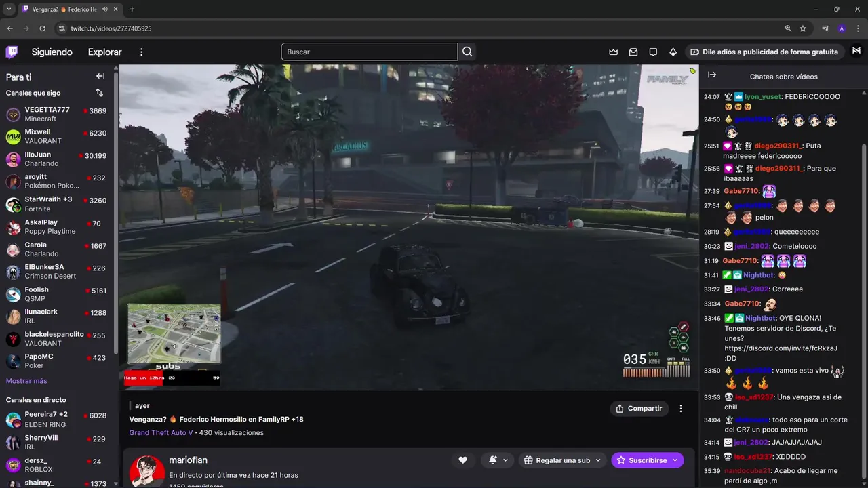Click the Buscar search field
The width and height of the screenshot is (868, 488).
click(x=370, y=52)
